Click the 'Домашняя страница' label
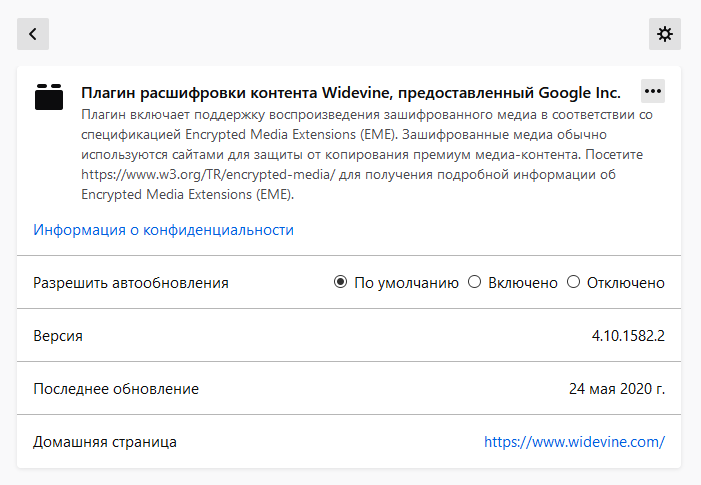 pos(105,442)
